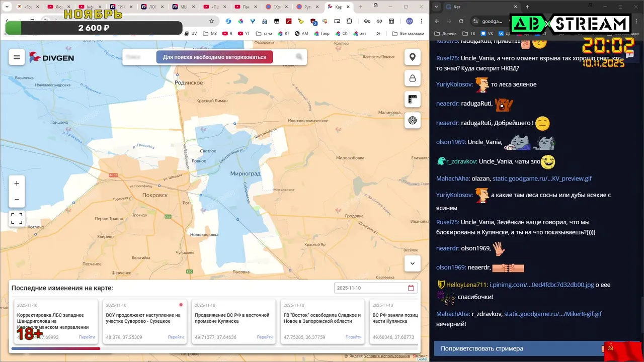
Task: Open VK bookmark in chat window
Action: pos(487,33)
